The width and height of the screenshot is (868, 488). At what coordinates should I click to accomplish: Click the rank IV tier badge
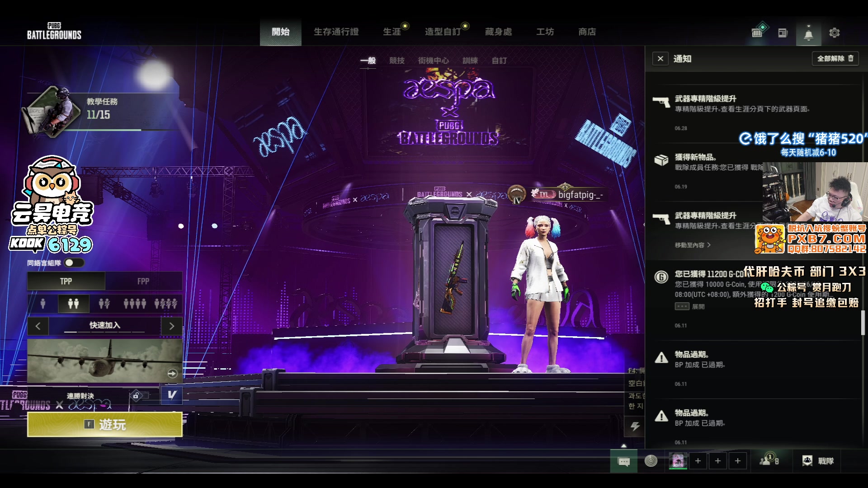click(x=517, y=195)
